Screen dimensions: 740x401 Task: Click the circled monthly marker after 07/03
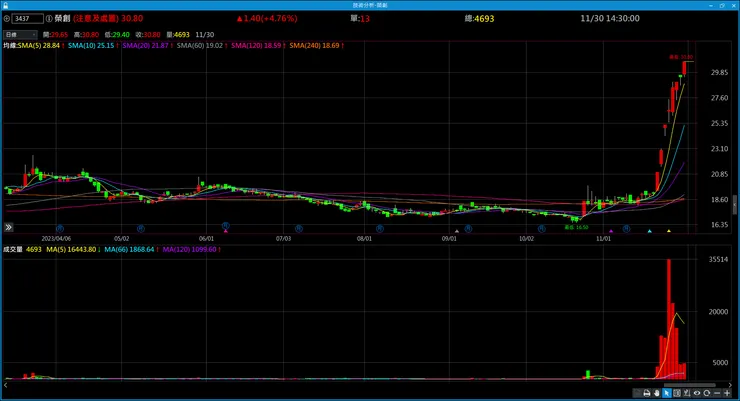pyautogui.click(x=299, y=229)
